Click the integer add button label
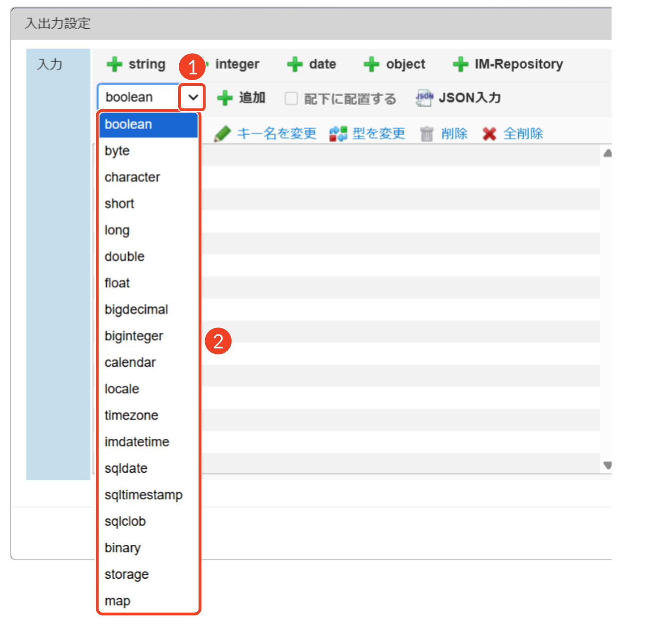Image resolution: width=672 pixels, height=640 pixels. 237,64
